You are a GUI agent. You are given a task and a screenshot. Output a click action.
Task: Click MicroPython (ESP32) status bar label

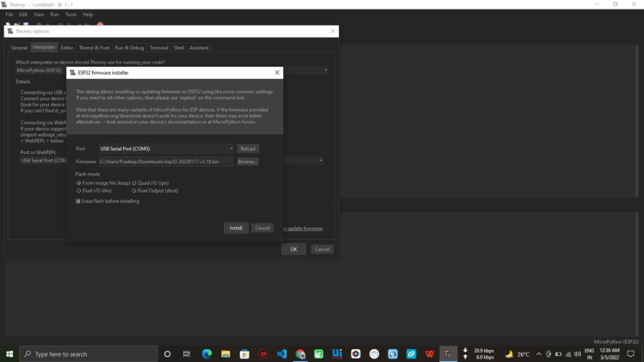click(616, 341)
